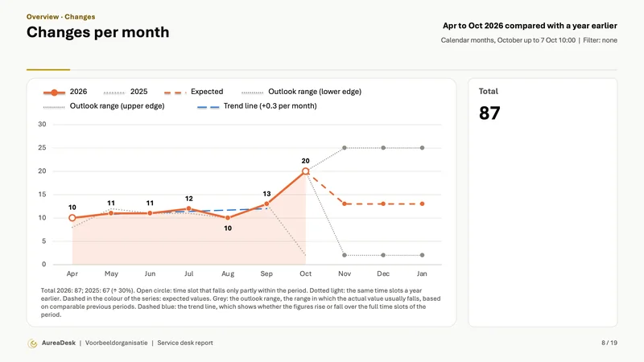
Task: Click the 'Filter: none' text
Action: tap(600, 40)
